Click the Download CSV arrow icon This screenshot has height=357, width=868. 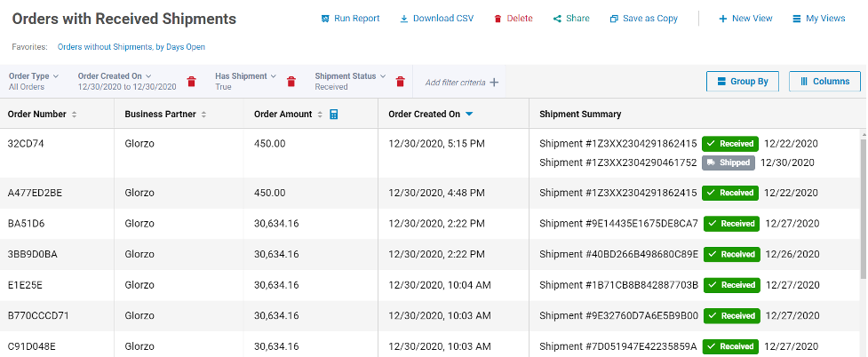point(404,19)
